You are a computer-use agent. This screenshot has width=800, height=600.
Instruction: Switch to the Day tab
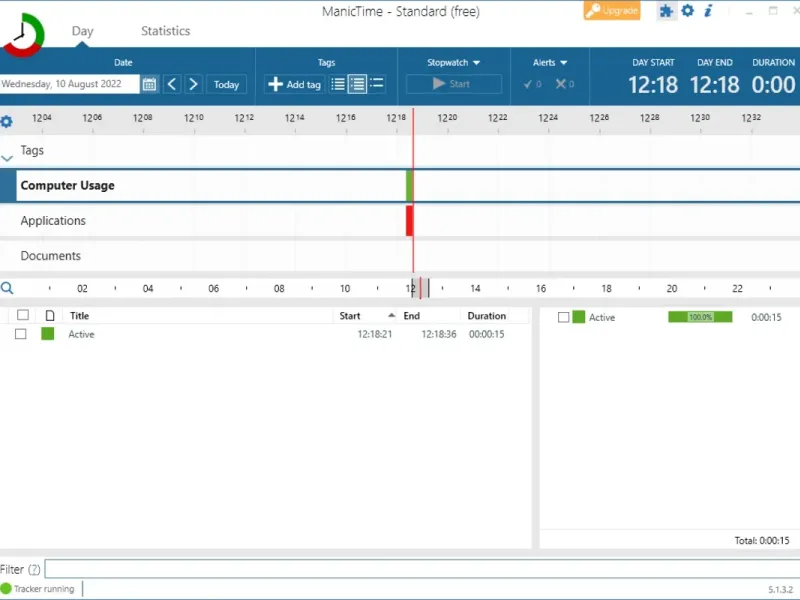82,31
